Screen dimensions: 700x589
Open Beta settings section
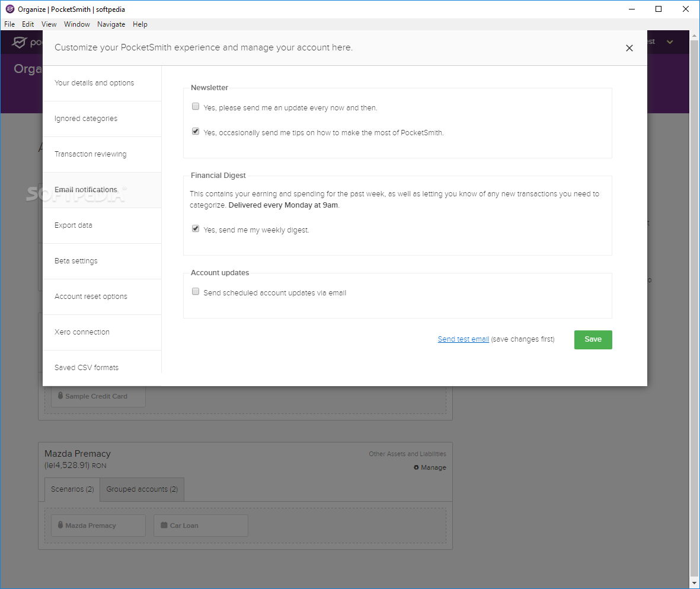102,261
